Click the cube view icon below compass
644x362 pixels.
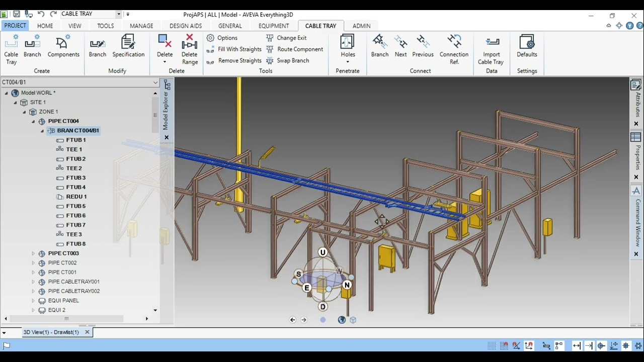pos(353,320)
